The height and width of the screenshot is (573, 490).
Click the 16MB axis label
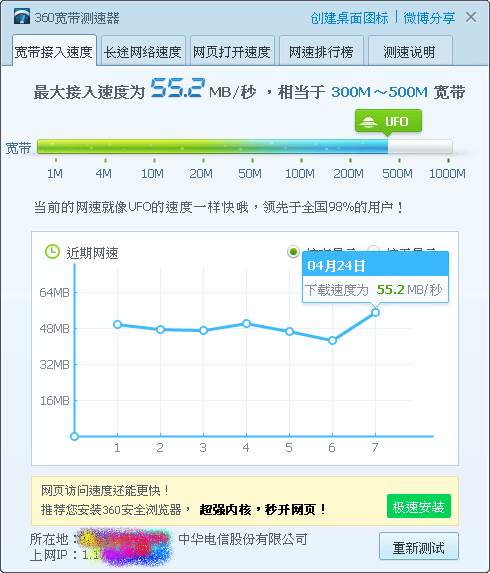[54, 401]
